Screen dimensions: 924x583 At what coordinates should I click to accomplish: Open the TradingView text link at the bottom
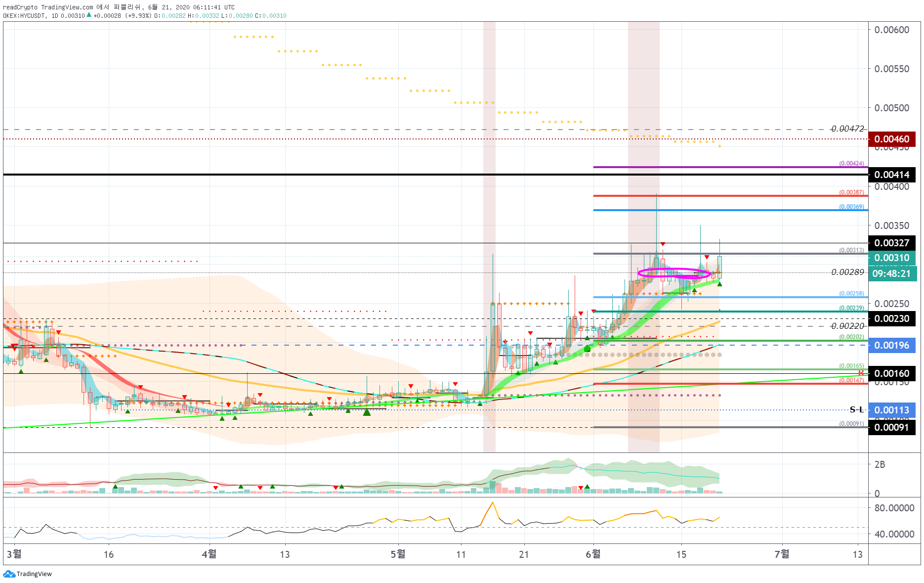34,574
